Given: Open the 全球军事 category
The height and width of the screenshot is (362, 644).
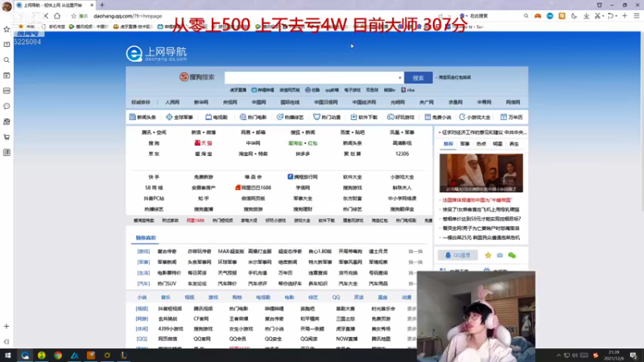Looking at the screenshot, I should click(180, 117).
